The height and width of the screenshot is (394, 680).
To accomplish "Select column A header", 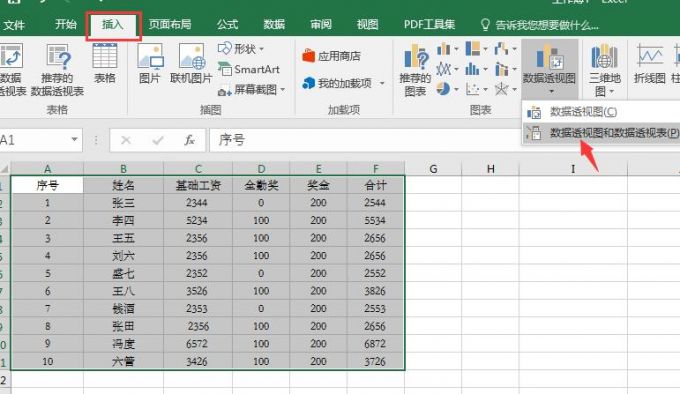I will click(47, 169).
